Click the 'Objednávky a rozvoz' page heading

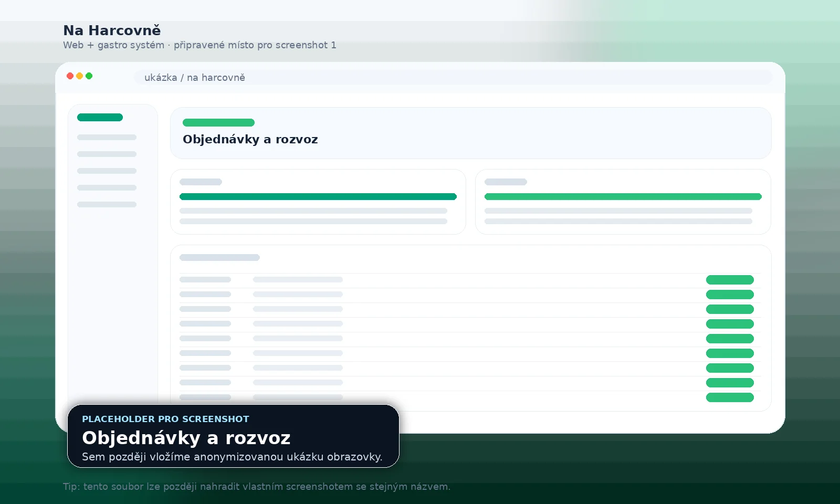tap(250, 140)
